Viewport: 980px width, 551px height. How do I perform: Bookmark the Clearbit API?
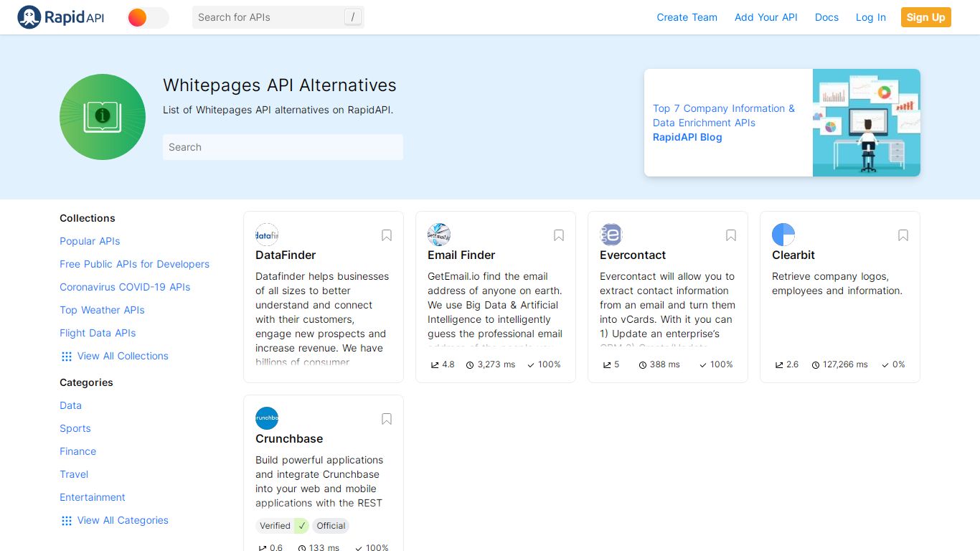[903, 235]
